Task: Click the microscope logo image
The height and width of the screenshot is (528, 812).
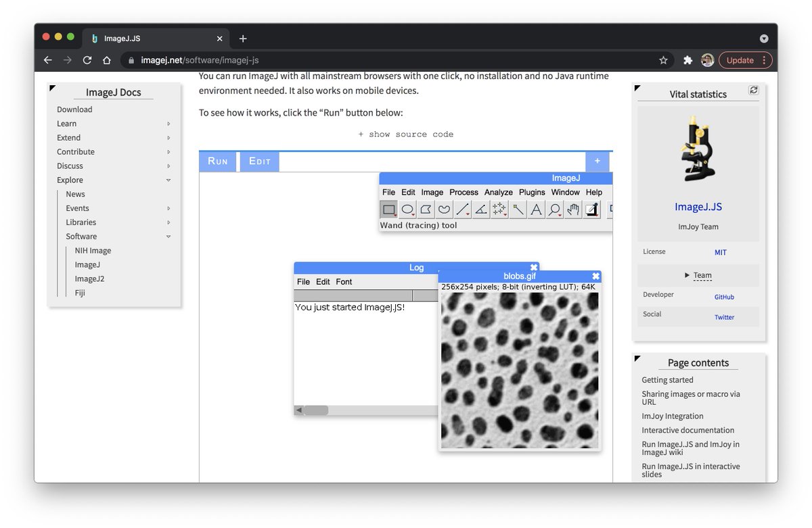Action: [x=698, y=148]
